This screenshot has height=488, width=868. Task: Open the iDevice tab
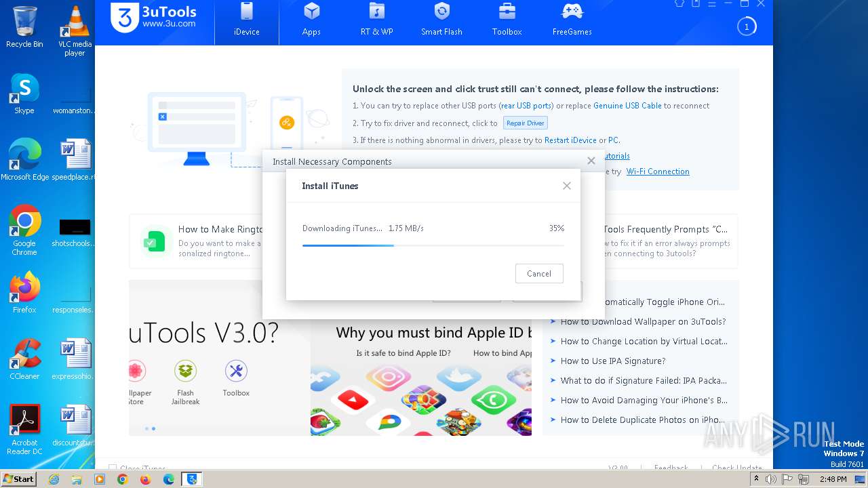[x=247, y=20]
